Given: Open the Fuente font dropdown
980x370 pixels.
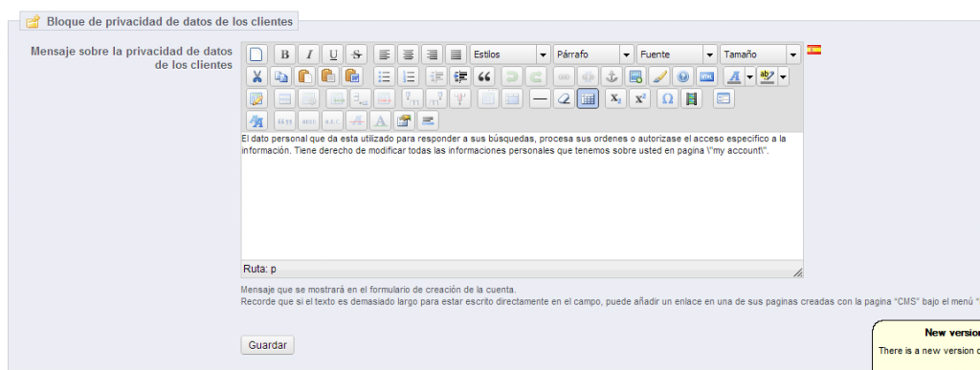Looking at the screenshot, I should point(677,54).
